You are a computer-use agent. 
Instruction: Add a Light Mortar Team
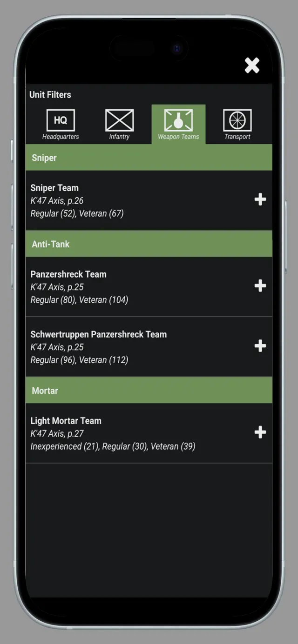point(260,432)
